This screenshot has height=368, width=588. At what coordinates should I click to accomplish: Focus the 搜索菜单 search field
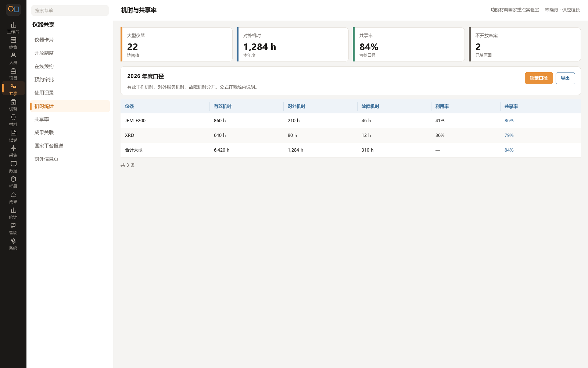[x=70, y=10]
